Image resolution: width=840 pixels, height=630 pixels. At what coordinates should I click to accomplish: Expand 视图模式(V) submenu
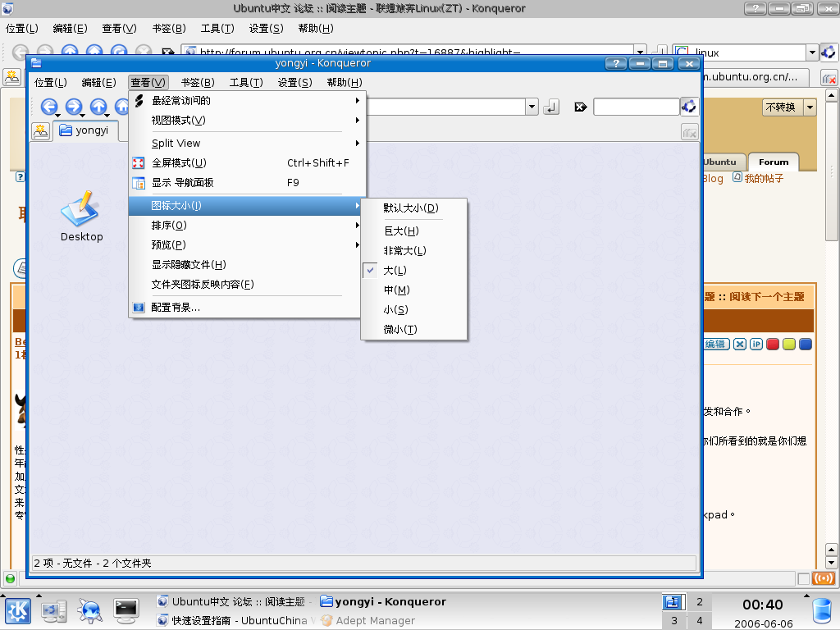click(x=248, y=121)
